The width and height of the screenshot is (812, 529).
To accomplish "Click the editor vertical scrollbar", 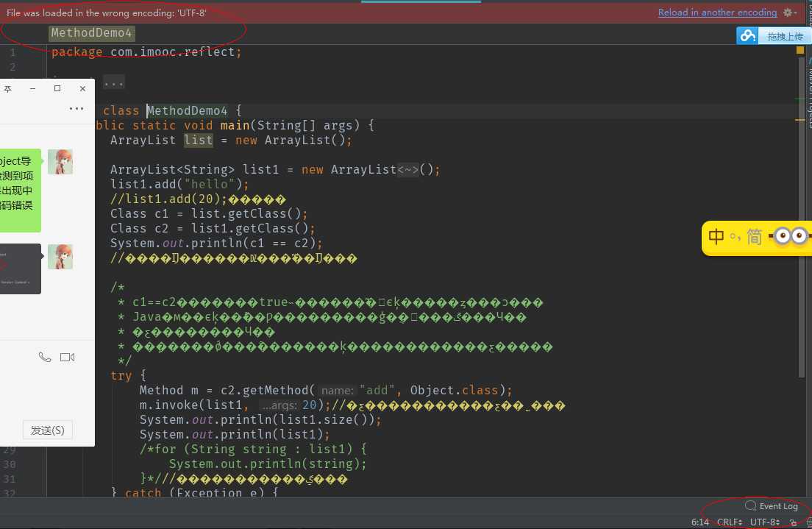I will click(x=801, y=218).
